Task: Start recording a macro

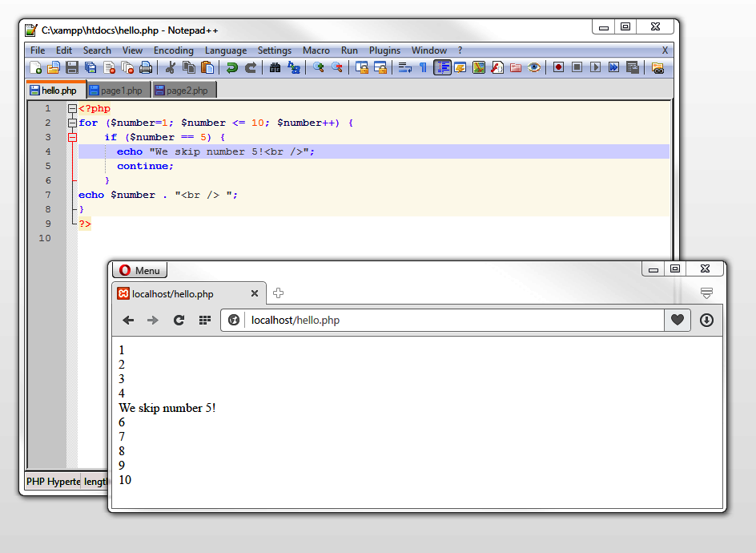Action: (557, 67)
